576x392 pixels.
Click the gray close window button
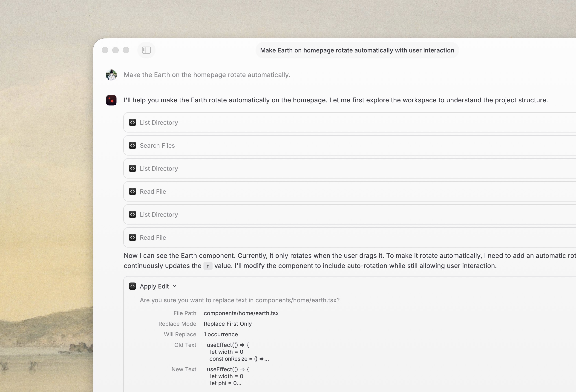click(105, 50)
